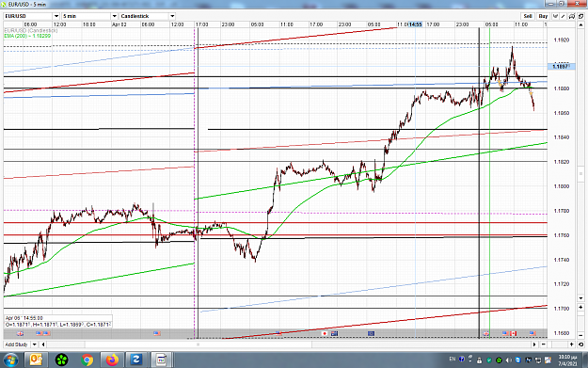The height and width of the screenshot is (368, 588).
Task: Select the checkmark tool icon next to Buy
Action: 555,16
